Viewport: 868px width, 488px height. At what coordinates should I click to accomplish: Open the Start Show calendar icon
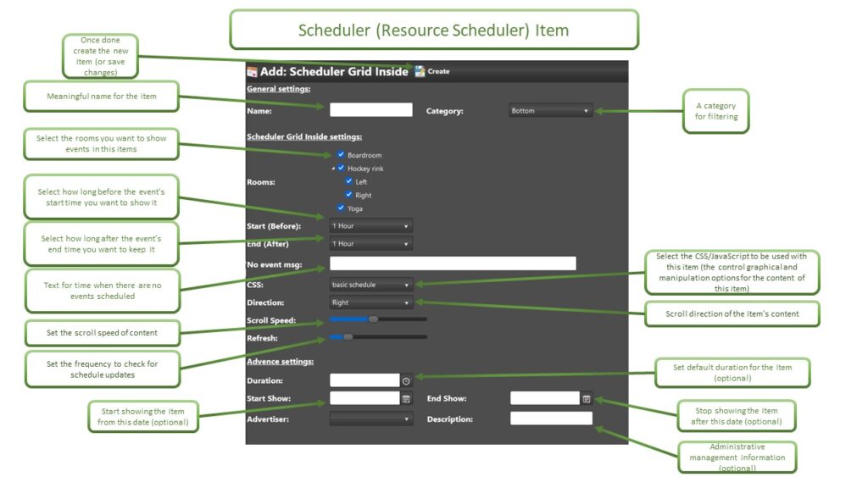pyautogui.click(x=406, y=398)
